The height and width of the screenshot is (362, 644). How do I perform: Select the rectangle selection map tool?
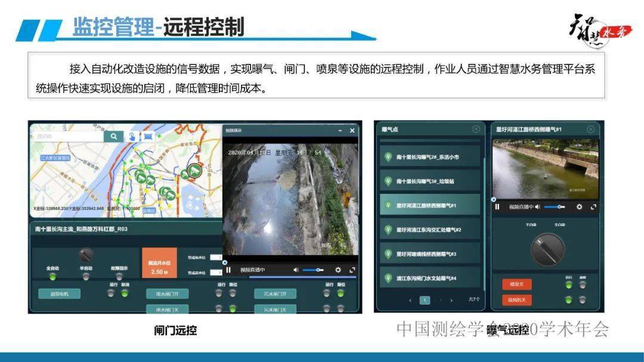pyautogui.click(x=147, y=136)
